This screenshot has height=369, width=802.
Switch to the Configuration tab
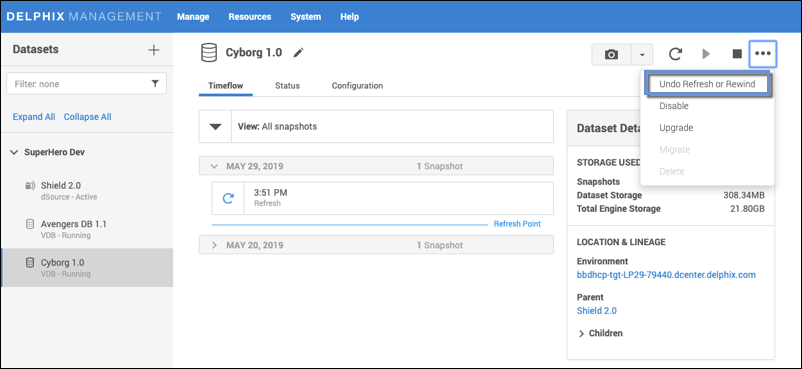pos(357,85)
